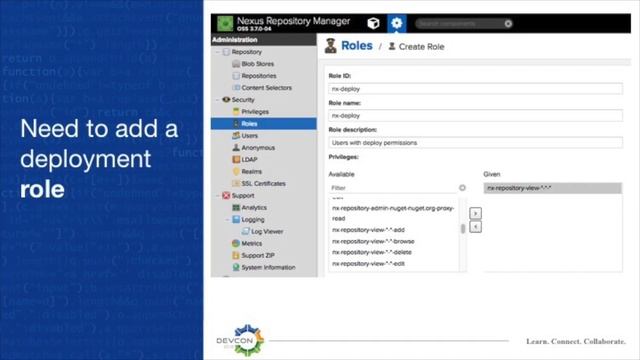Open Realms under Security
Image resolution: width=640 pixels, height=360 pixels.
click(251, 171)
